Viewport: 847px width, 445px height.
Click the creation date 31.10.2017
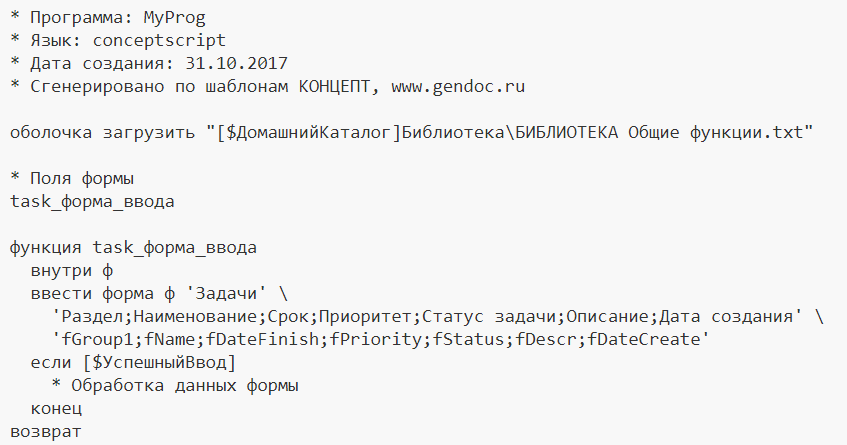coord(236,63)
